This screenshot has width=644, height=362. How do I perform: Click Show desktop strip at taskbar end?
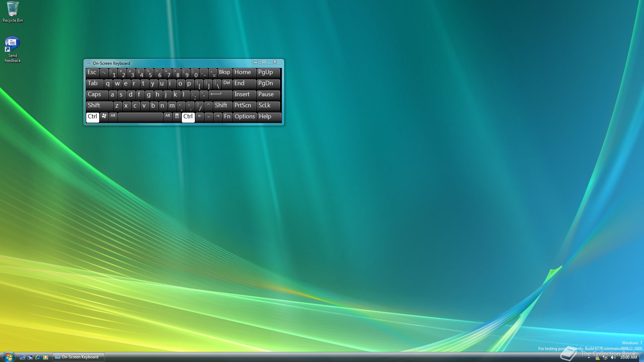(x=641, y=357)
